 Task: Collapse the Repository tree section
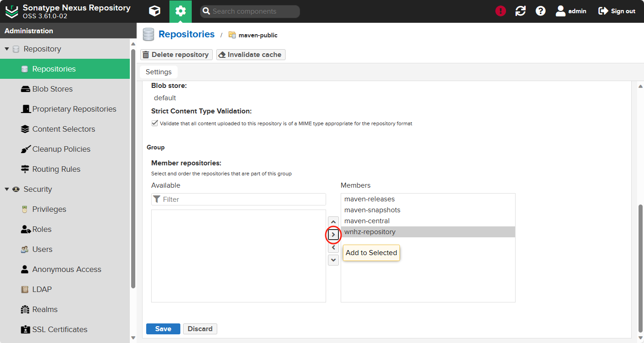[7, 49]
